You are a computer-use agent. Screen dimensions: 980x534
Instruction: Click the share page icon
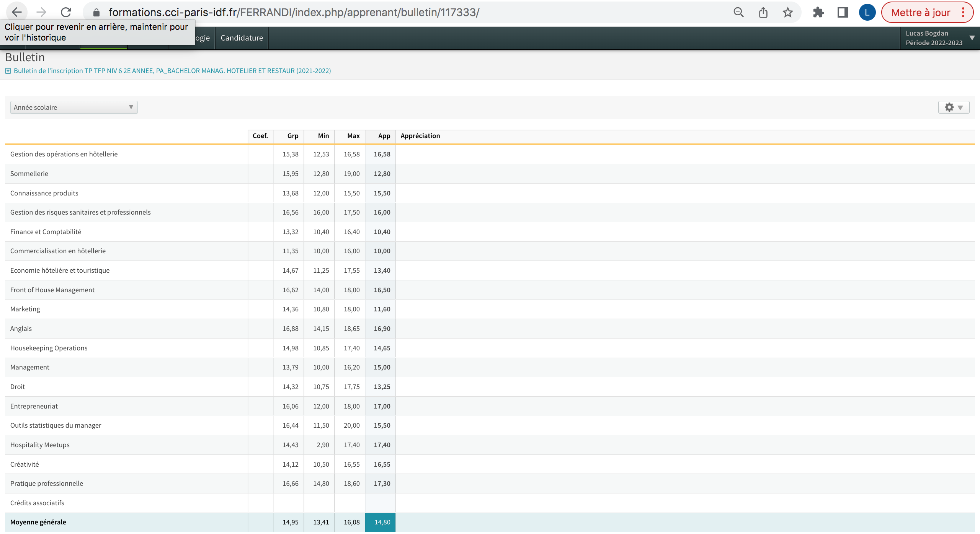click(x=763, y=12)
